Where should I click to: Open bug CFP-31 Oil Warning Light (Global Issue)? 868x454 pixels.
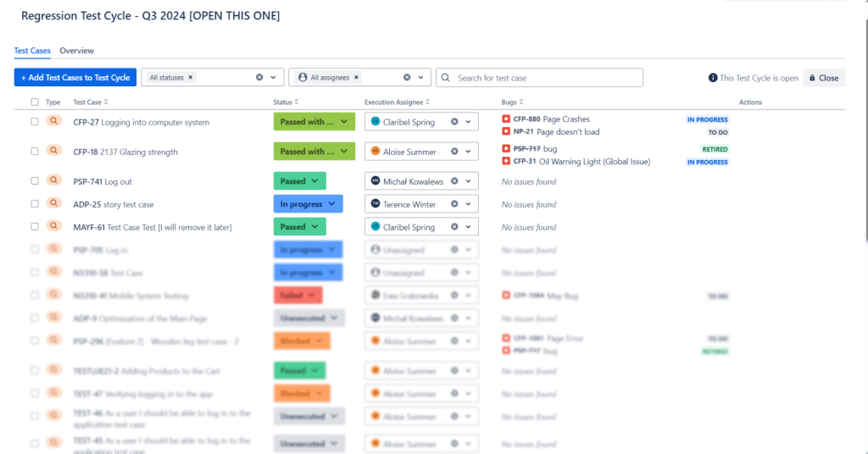tap(581, 162)
